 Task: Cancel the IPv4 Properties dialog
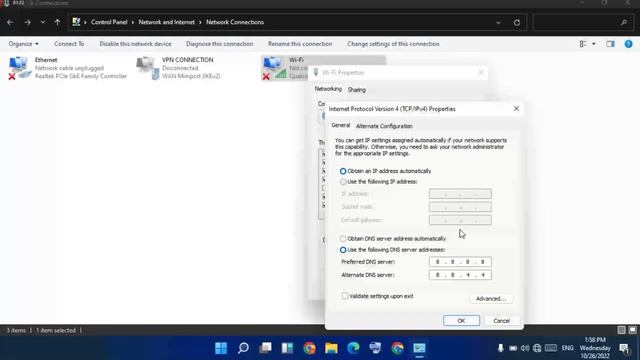coord(501,320)
